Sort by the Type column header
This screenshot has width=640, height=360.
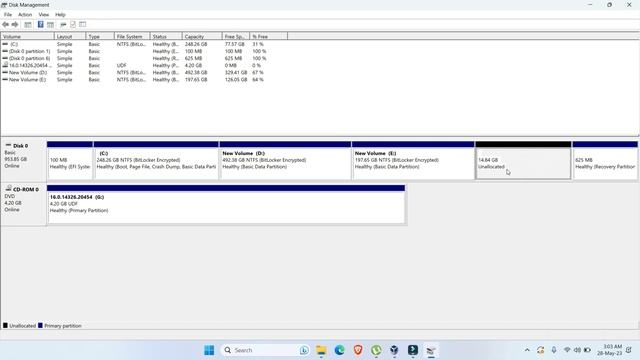click(x=100, y=37)
